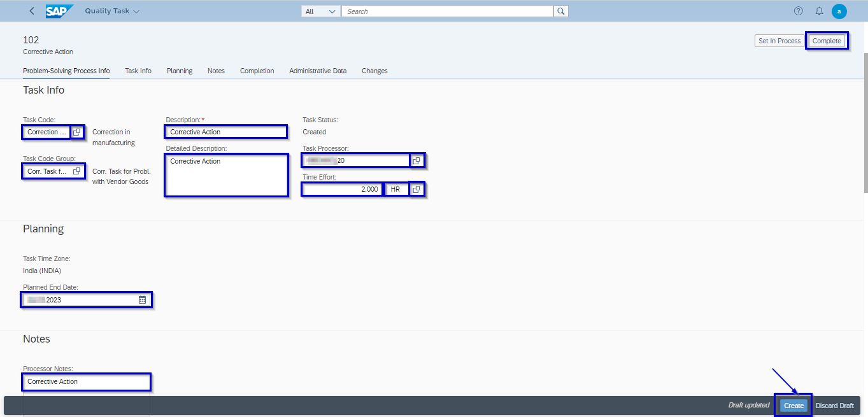
Task: Click inside the Description input field
Action: [226, 132]
